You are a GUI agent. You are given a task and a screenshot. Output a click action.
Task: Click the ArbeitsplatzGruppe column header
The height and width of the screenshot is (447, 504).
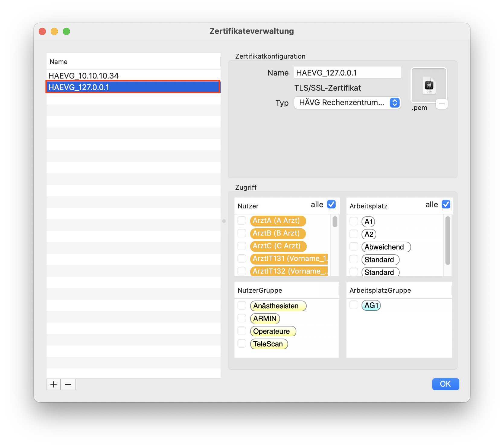tap(399, 290)
